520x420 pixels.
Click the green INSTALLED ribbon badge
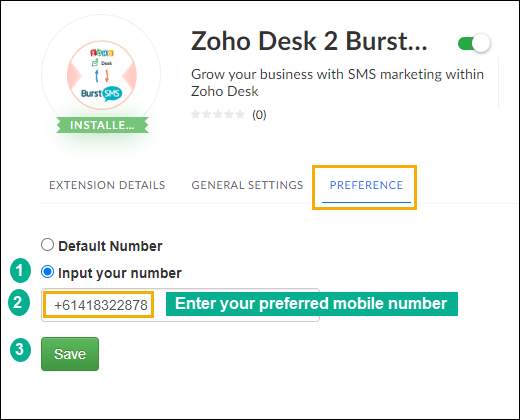(102, 125)
